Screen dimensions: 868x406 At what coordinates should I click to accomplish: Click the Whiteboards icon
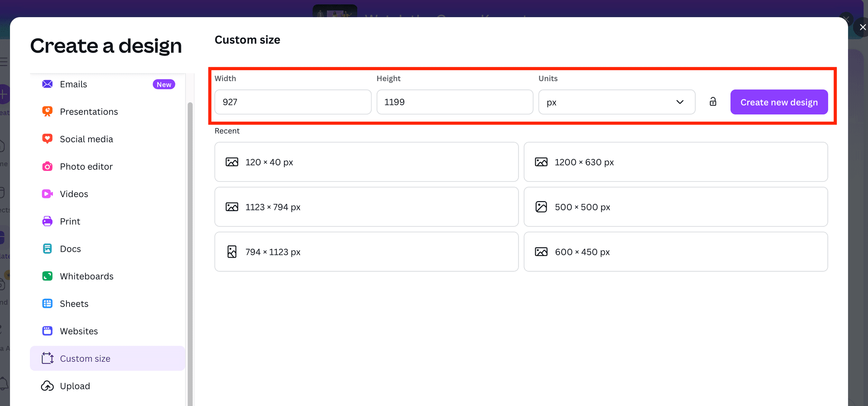click(x=47, y=276)
